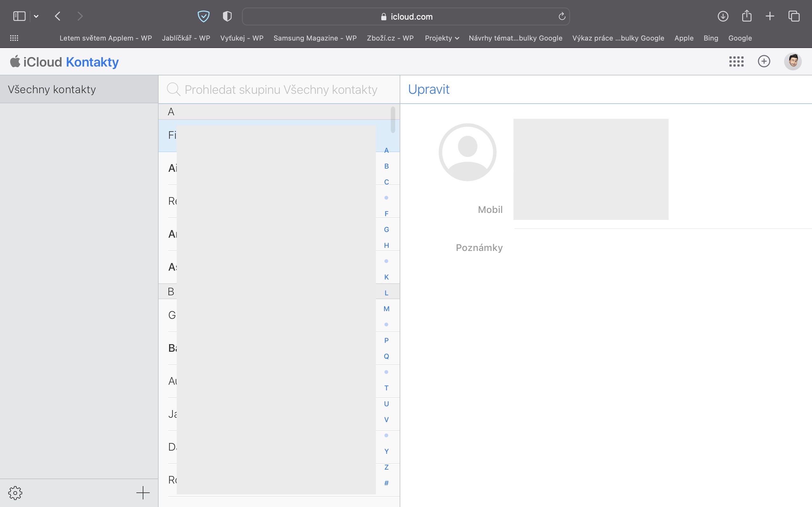Image resolution: width=812 pixels, height=507 pixels.
Task: Open Safari downloads
Action: pos(723,16)
